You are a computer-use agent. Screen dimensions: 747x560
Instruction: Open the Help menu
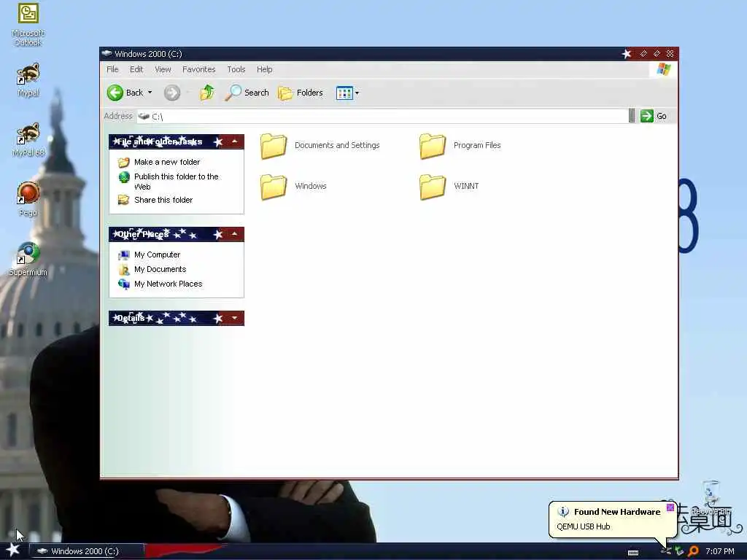pos(264,69)
